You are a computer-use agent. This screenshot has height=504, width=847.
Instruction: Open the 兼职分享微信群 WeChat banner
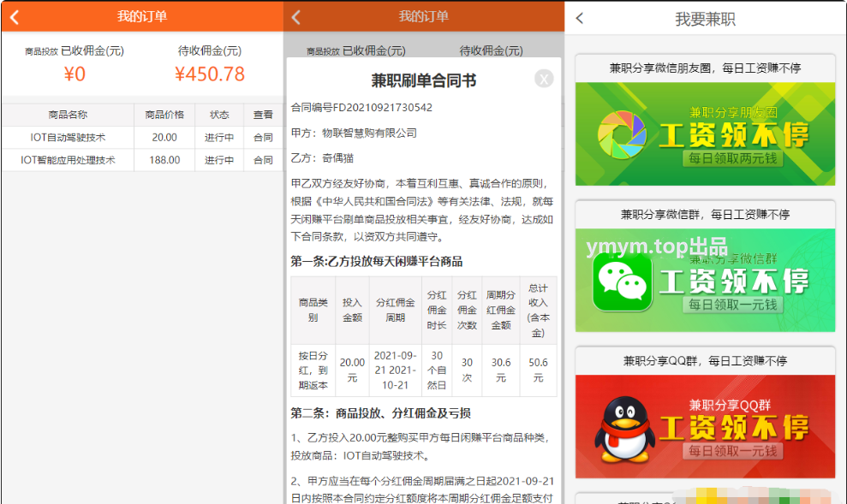click(705, 280)
